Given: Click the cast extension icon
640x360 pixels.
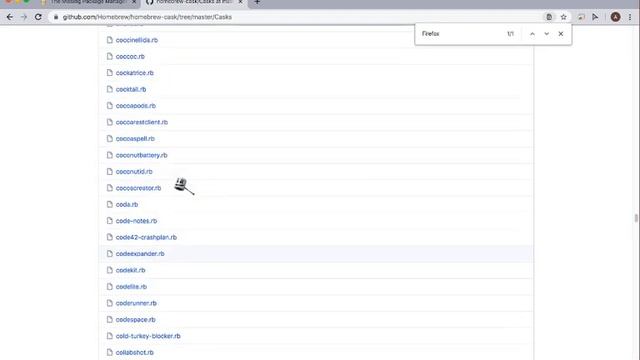Looking at the screenshot, I should [581, 17].
